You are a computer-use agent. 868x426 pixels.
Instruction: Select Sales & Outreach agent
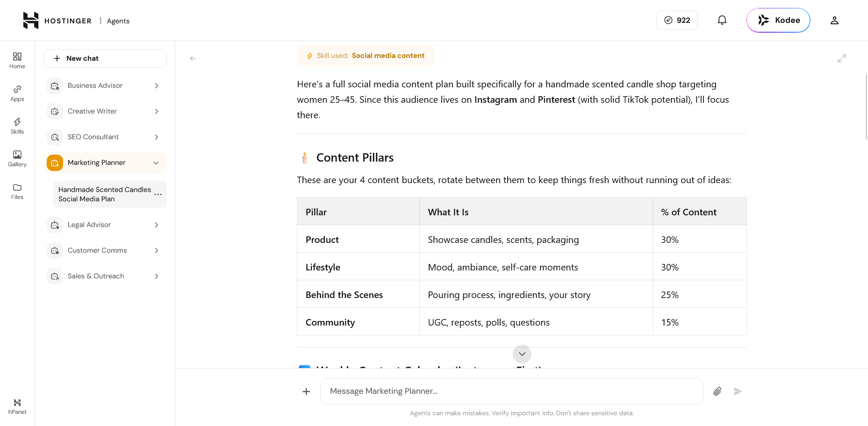[105, 276]
